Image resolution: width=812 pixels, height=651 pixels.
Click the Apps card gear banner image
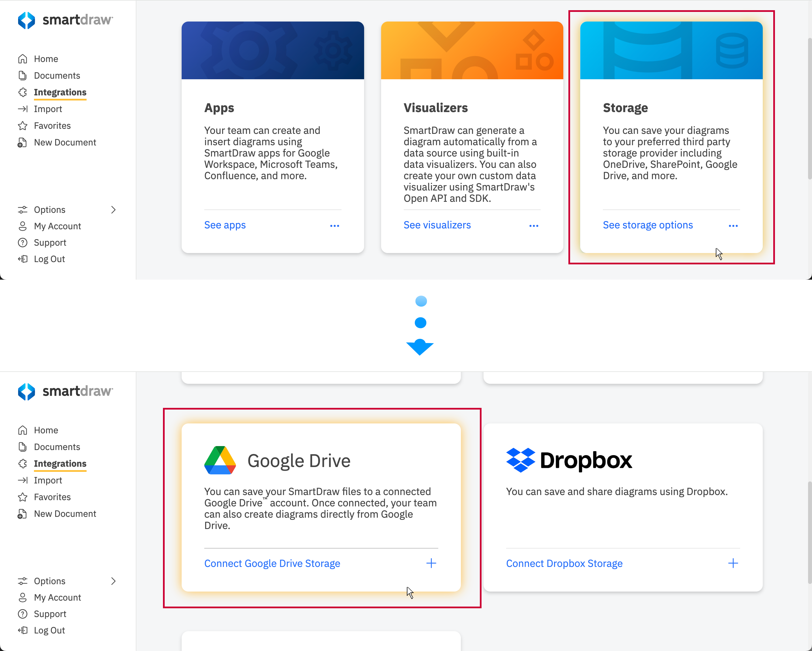point(273,50)
